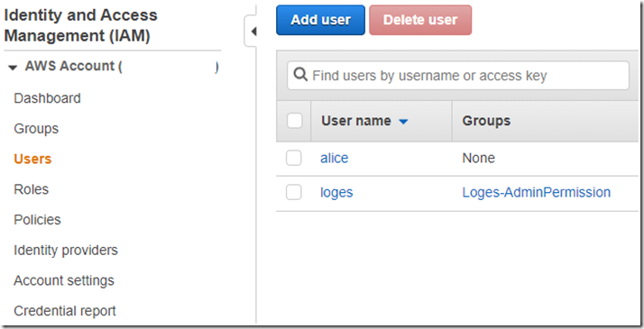Open the Loges-AdminPermission group link
The height and width of the screenshot is (329, 644).
tap(537, 192)
